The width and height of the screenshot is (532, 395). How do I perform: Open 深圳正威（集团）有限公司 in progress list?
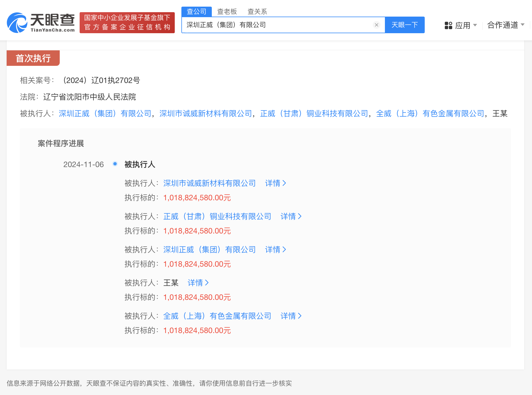click(x=209, y=250)
